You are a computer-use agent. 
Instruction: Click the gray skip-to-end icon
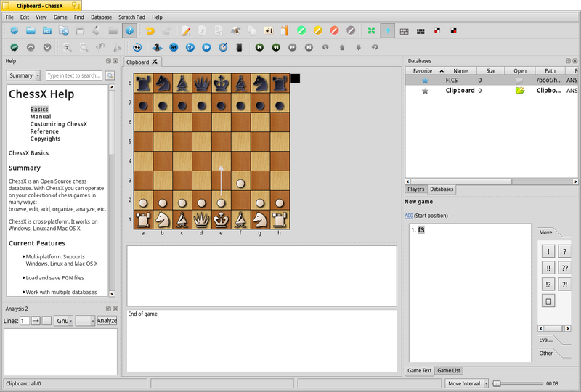(309, 47)
